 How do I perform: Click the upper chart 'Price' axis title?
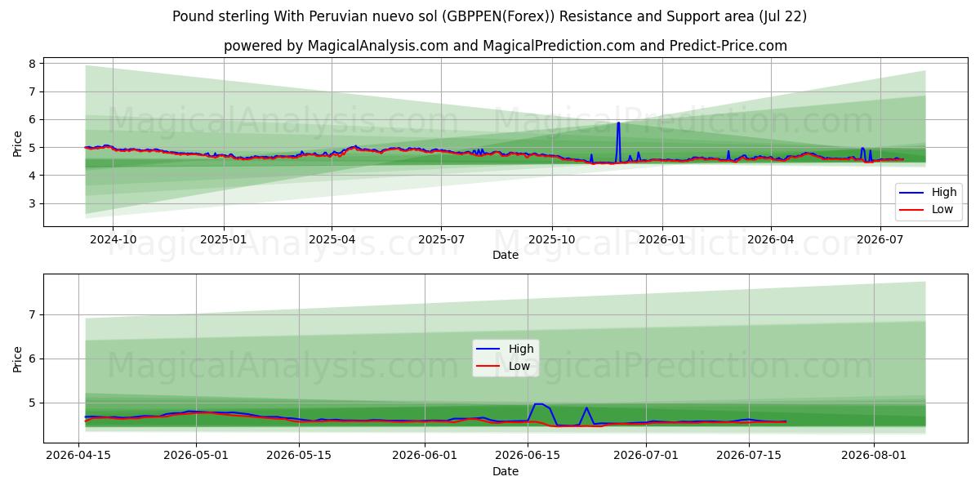18,142
